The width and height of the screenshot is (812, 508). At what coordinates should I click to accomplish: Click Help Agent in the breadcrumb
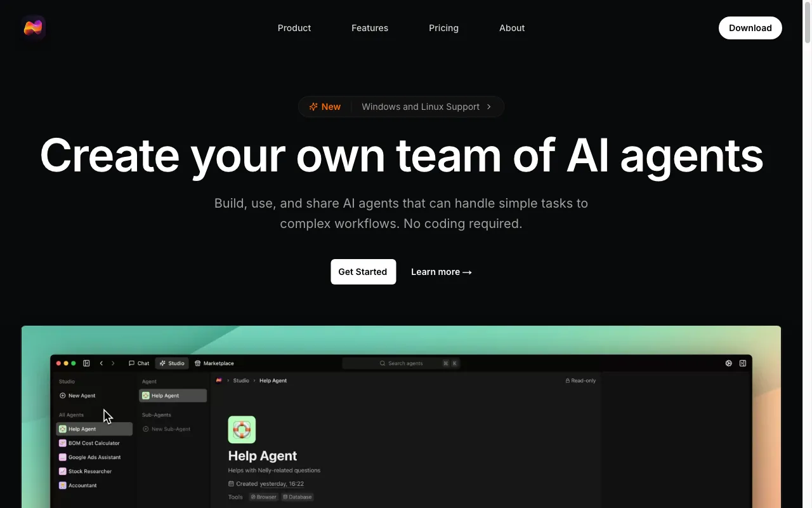point(273,380)
